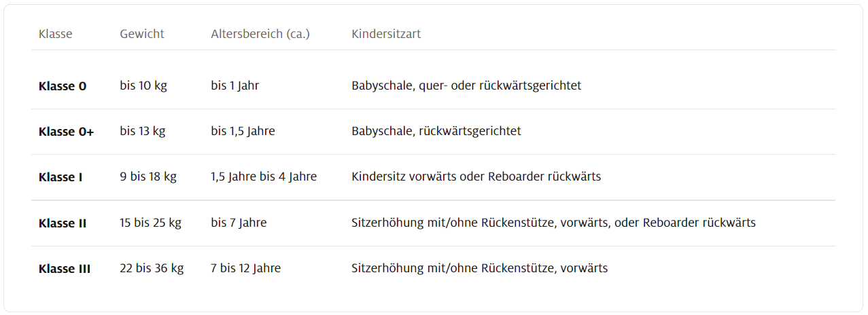Click the 'bis 10 kg' weight cell
Image resolution: width=868 pixels, height=315 pixels.
(143, 86)
